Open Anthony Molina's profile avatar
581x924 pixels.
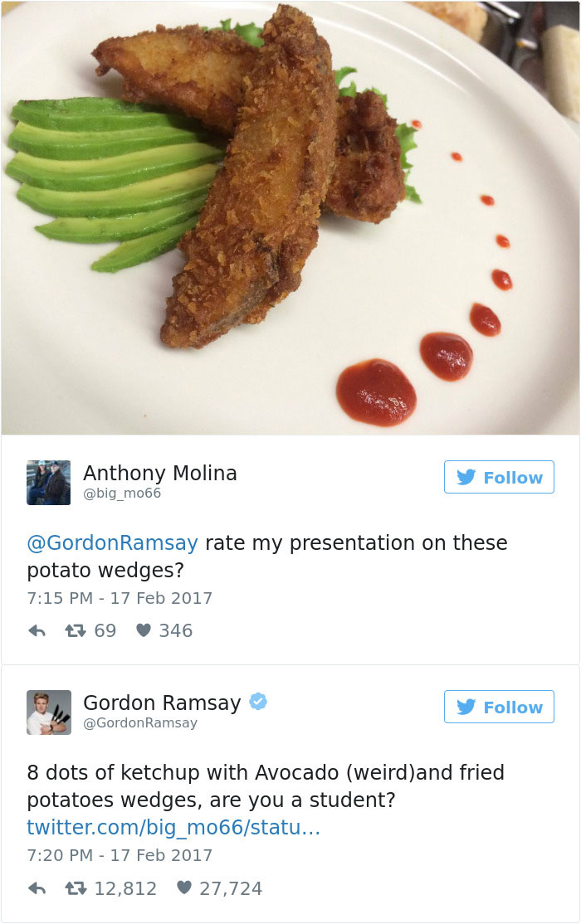pyautogui.click(x=48, y=483)
